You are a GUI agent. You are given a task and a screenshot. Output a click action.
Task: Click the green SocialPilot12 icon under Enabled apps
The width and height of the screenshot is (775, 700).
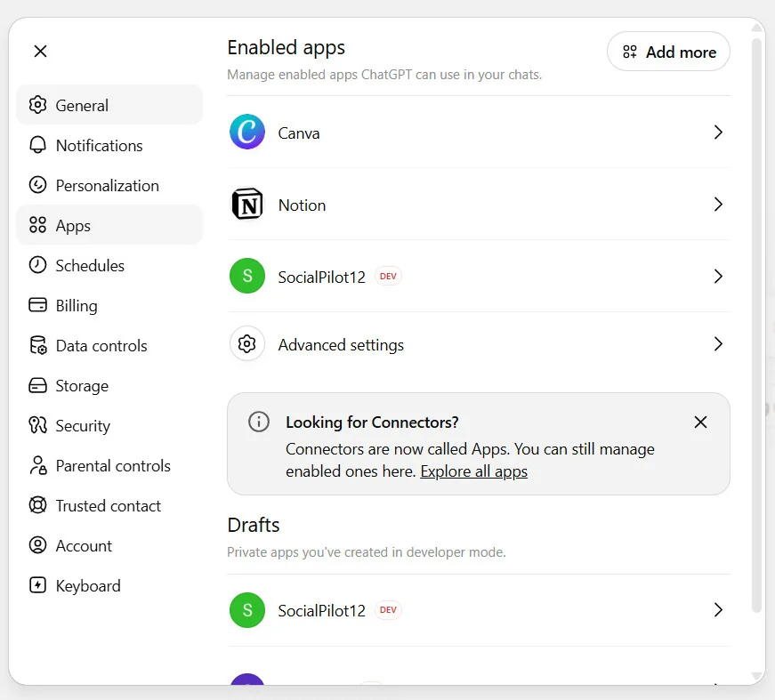(x=247, y=276)
